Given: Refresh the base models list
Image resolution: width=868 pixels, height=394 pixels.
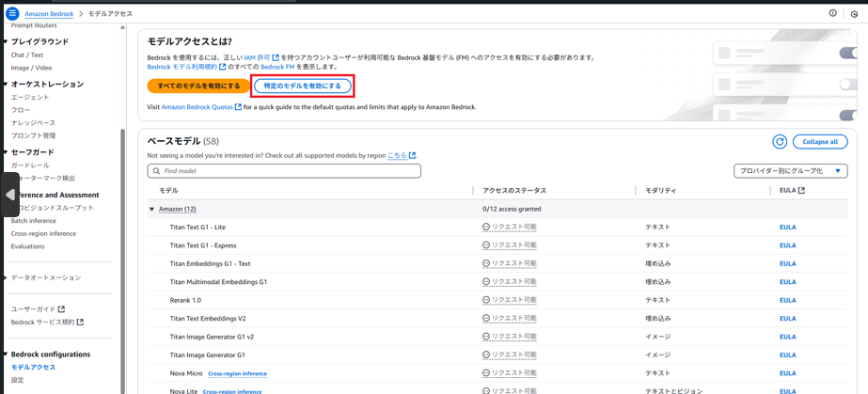Looking at the screenshot, I should (x=780, y=142).
